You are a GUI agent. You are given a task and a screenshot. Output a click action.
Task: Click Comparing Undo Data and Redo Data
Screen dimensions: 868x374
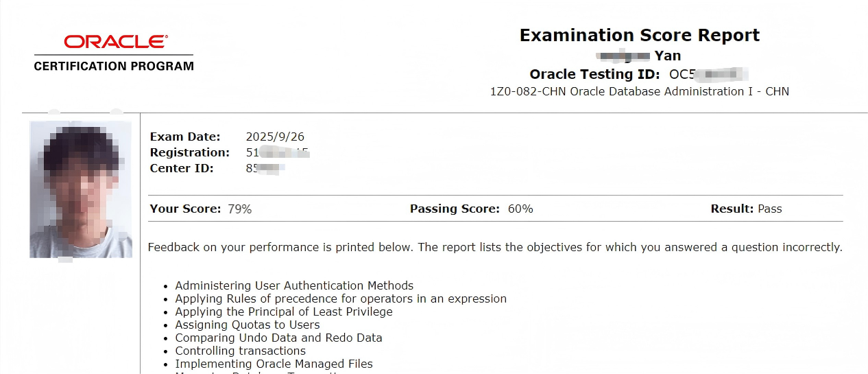[278, 338]
